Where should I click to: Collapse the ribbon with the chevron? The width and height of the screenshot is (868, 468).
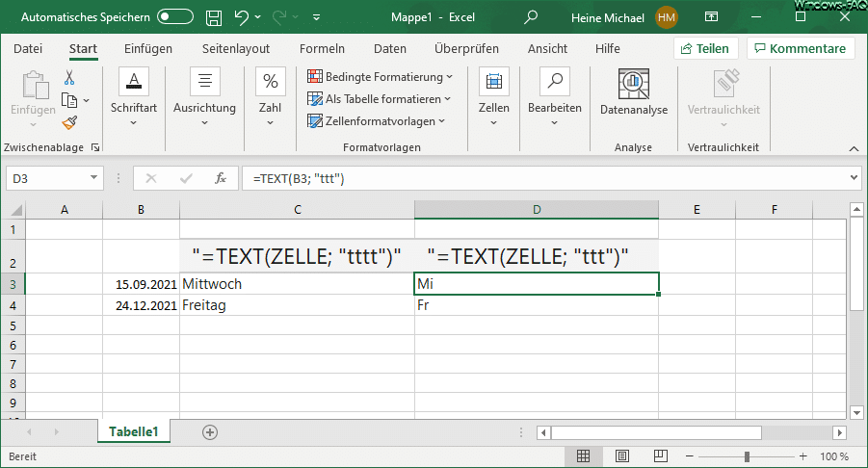pyautogui.click(x=855, y=148)
